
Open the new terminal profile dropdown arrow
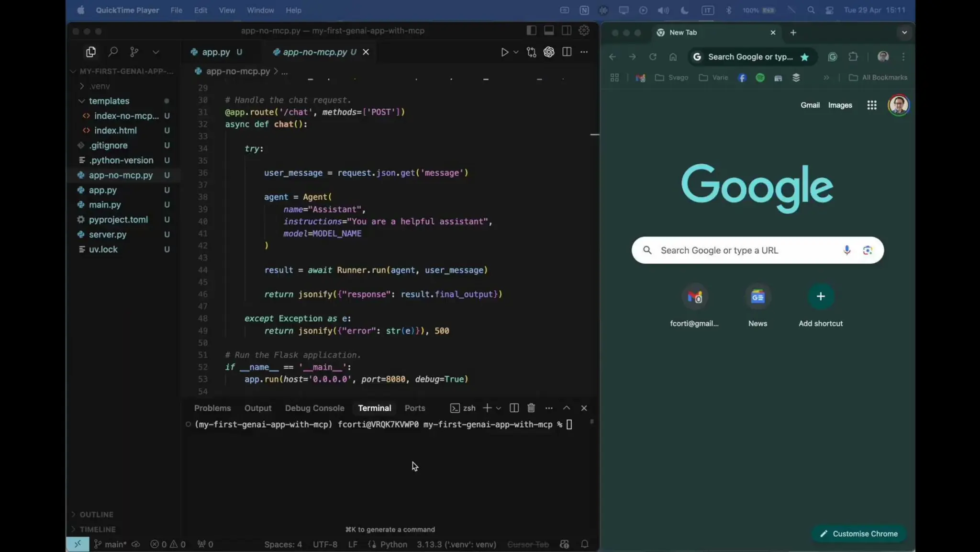click(x=499, y=408)
